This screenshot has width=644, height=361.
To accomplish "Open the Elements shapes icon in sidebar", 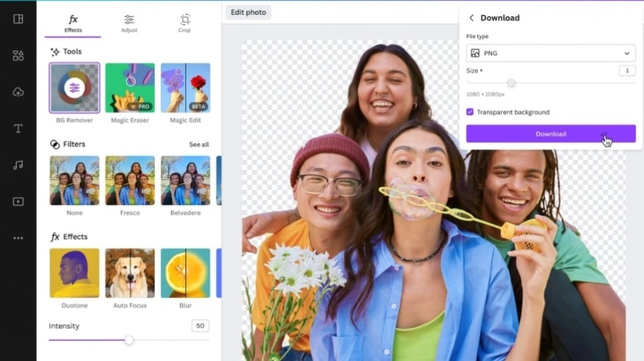I will (x=18, y=56).
